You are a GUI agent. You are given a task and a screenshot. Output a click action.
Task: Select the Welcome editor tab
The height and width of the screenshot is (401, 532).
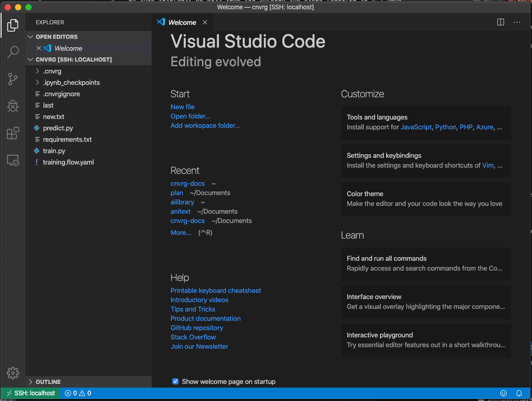pyautogui.click(x=182, y=22)
